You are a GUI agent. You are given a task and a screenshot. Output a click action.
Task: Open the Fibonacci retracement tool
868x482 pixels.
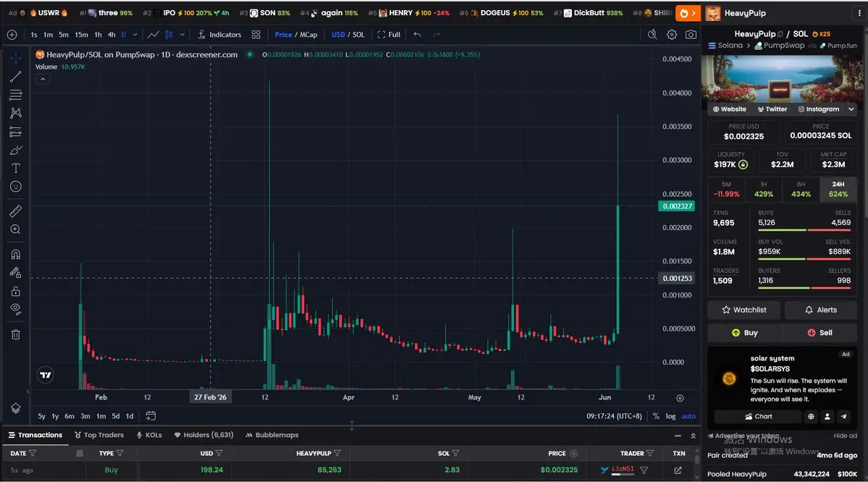[15, 95]
